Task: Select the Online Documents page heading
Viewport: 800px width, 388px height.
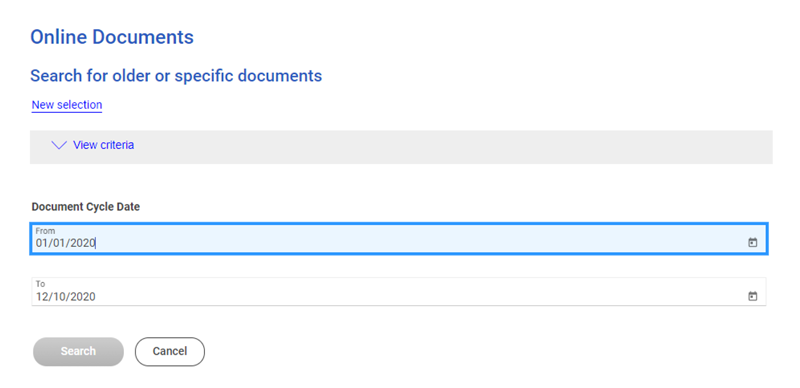Action: click(x=112, y=37)
